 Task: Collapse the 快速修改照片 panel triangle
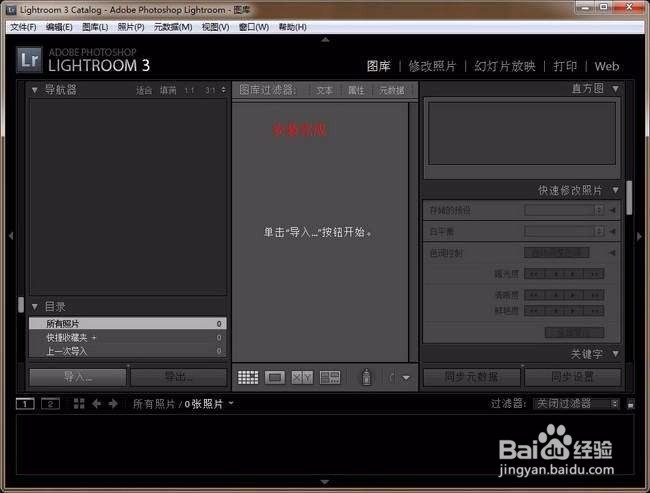coord(616,190)
